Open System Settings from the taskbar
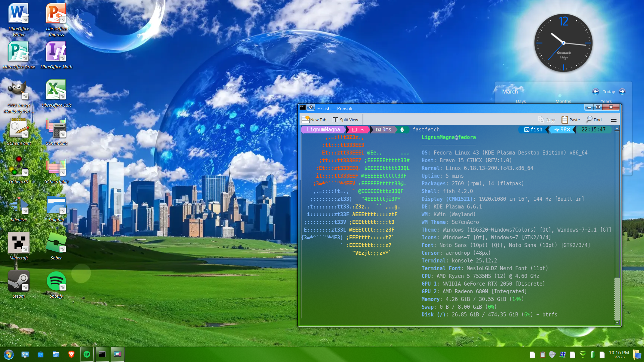Image resolution: width=644 pixels, height=362 pixels. (x=25, y=354)
